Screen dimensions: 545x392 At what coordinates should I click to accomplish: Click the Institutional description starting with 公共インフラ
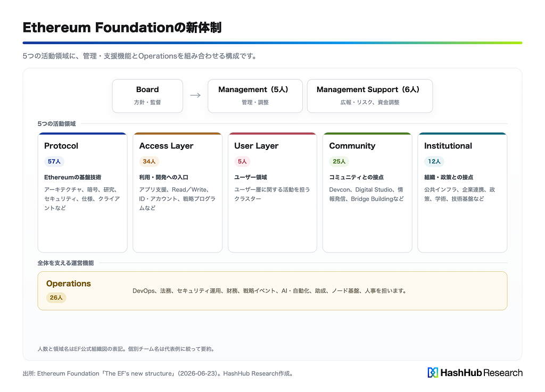(459, 194)
